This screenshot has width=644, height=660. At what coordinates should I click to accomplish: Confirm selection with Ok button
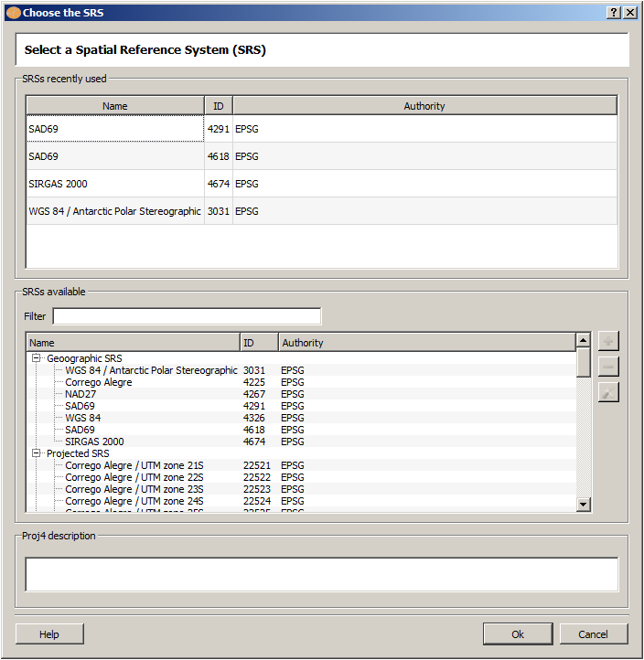coord(518,634)
